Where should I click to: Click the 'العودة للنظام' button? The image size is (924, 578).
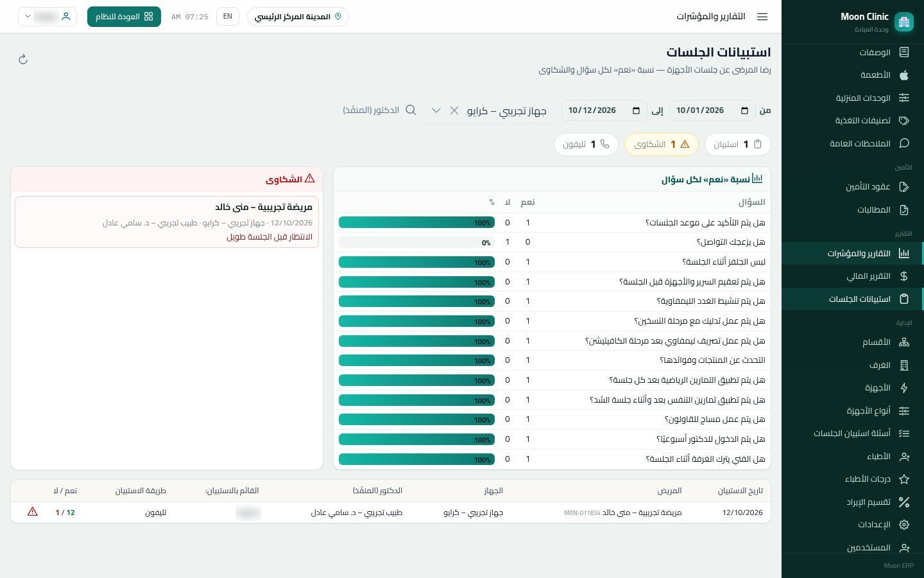124,17
